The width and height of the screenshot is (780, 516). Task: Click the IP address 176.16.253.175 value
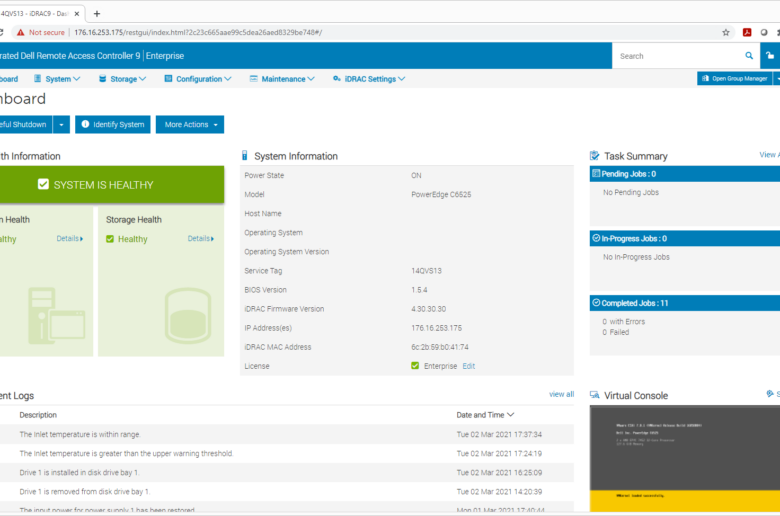[x=436, y=328]
